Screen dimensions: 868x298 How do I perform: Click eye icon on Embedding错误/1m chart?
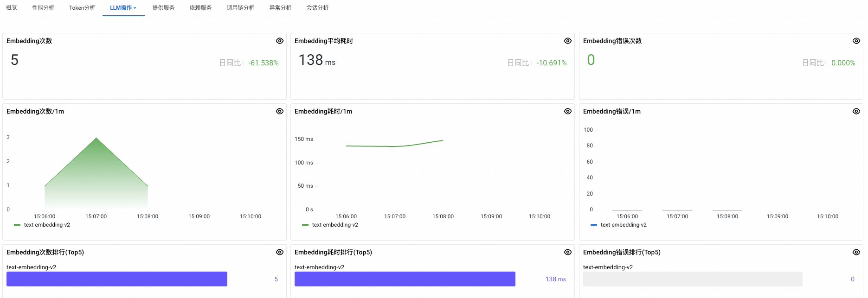point(856,111)
